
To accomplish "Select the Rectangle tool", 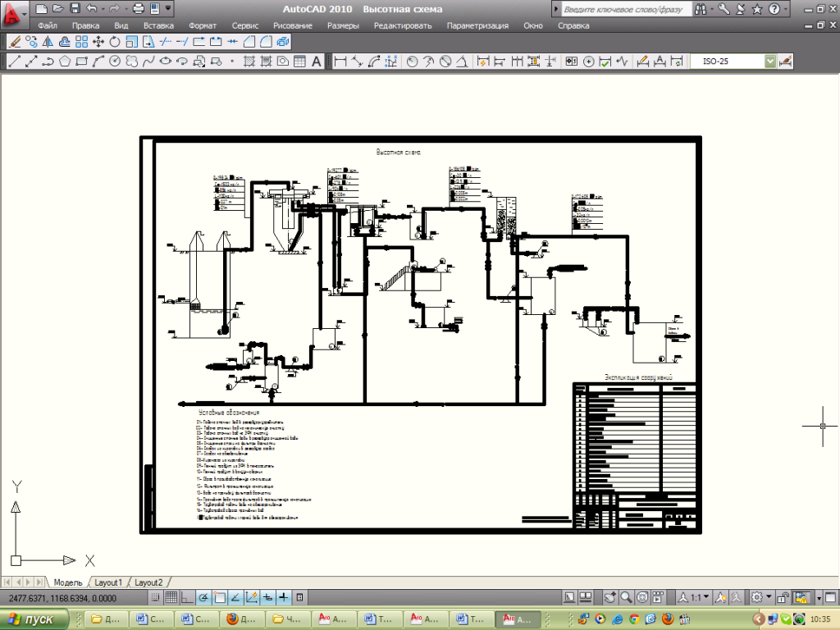I will click(x=81, y=62).
